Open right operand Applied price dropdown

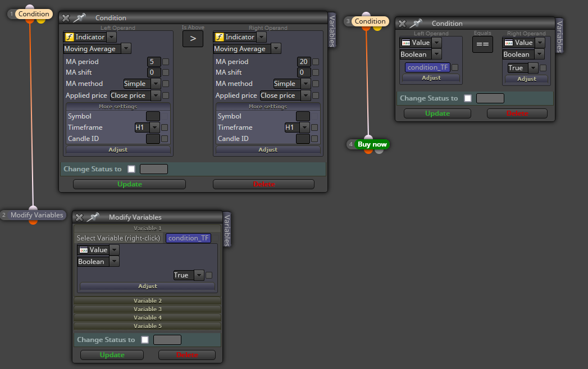tap(306, 95)
